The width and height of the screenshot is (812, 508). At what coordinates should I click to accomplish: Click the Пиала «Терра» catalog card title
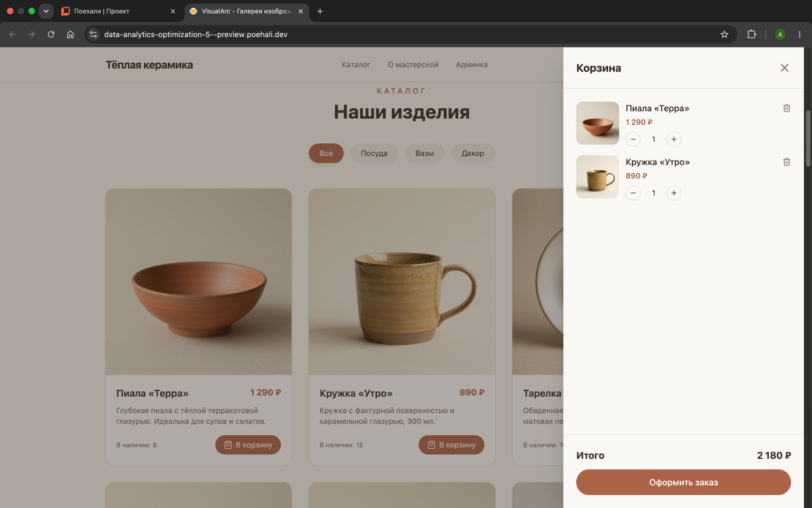152,393
